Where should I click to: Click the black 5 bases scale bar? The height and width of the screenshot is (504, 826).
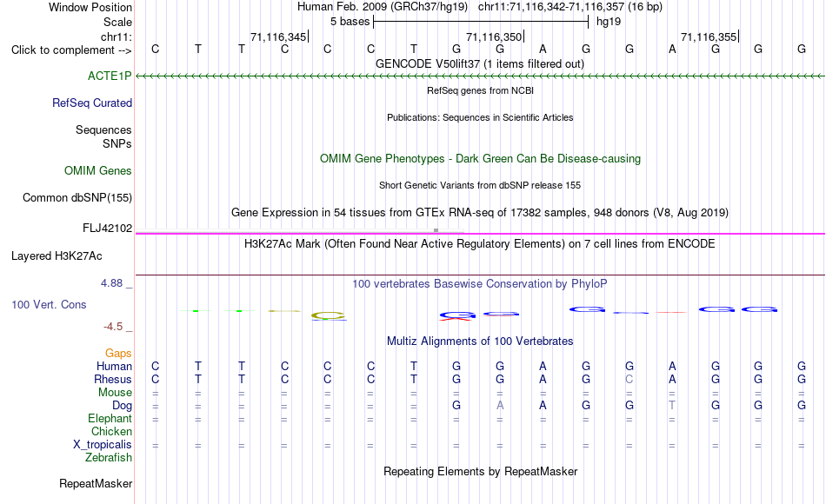[x=481, y=22]
